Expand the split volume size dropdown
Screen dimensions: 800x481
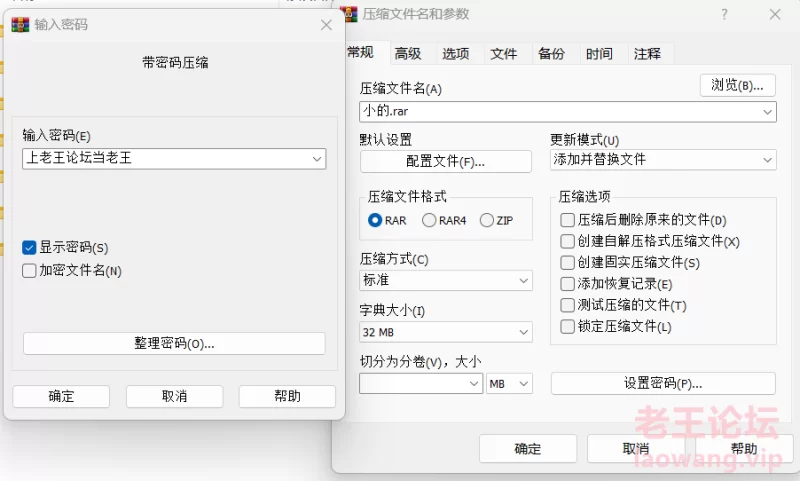tap(474, 384)
